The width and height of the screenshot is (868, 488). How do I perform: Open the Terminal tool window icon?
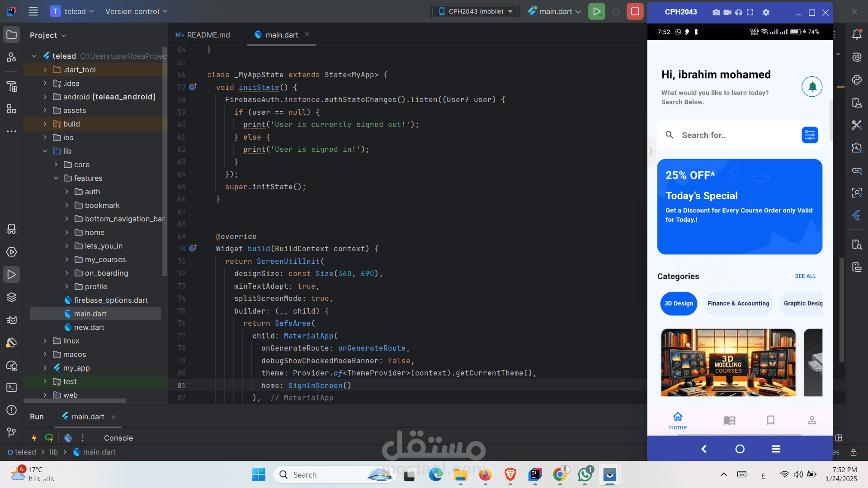[12, 388]
